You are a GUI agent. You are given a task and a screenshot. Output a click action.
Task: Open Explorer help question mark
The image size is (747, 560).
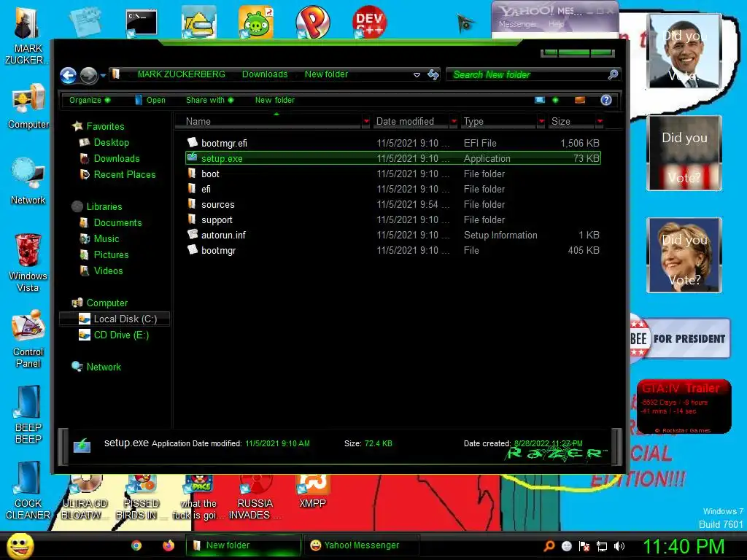[606, 100]
